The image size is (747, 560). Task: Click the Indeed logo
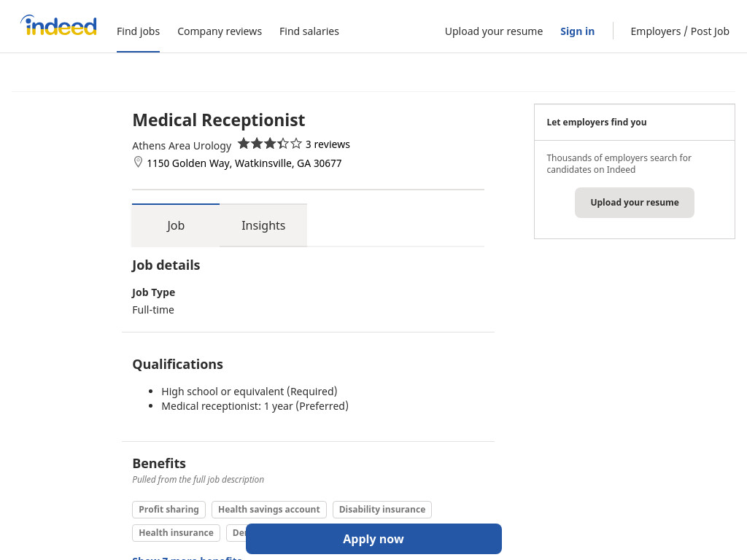coord(58,26)
